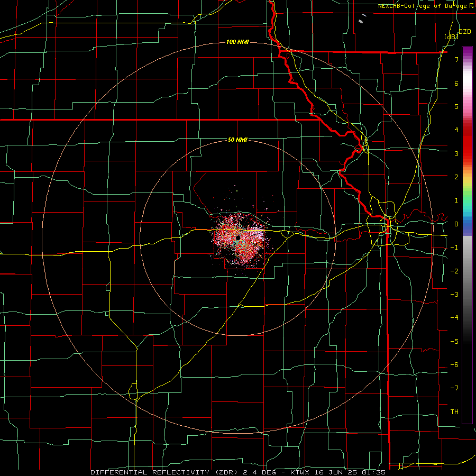This screenshot has width=476, height=476.
Task: Click the positive 6 value on ZDR scale
Action: pos(456,83)
